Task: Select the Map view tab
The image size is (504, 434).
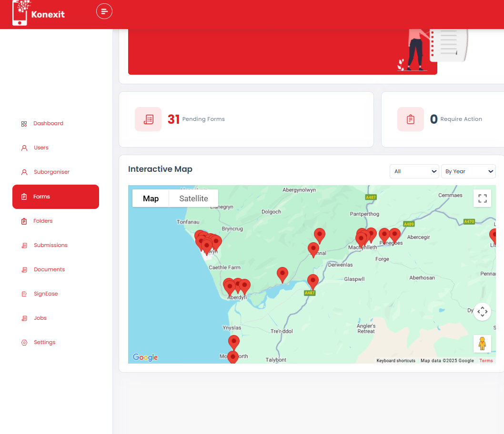Action: click(151, 198)
